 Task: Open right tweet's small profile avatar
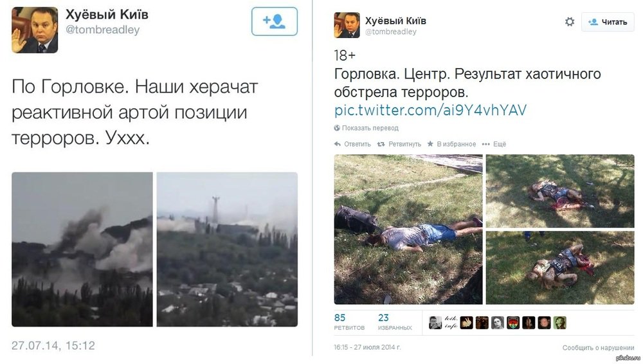coord(347,25)
